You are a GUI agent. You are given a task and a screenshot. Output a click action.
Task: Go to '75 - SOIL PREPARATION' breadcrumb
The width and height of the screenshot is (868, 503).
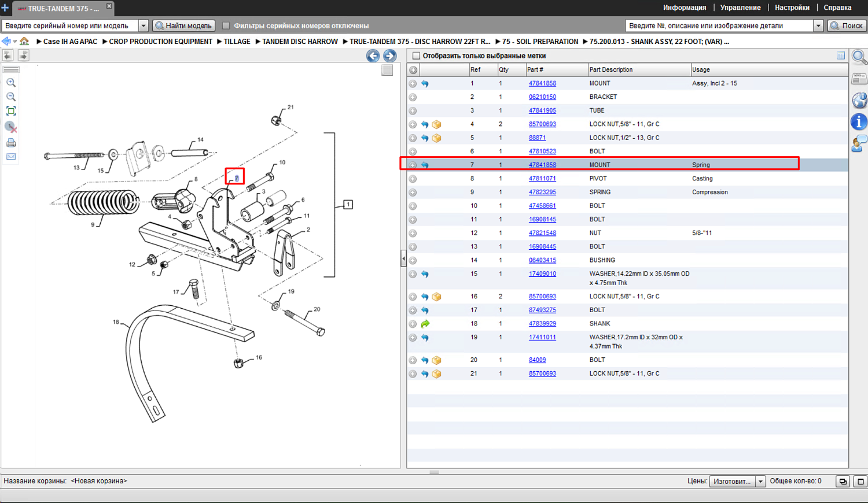tap(540, 42)
